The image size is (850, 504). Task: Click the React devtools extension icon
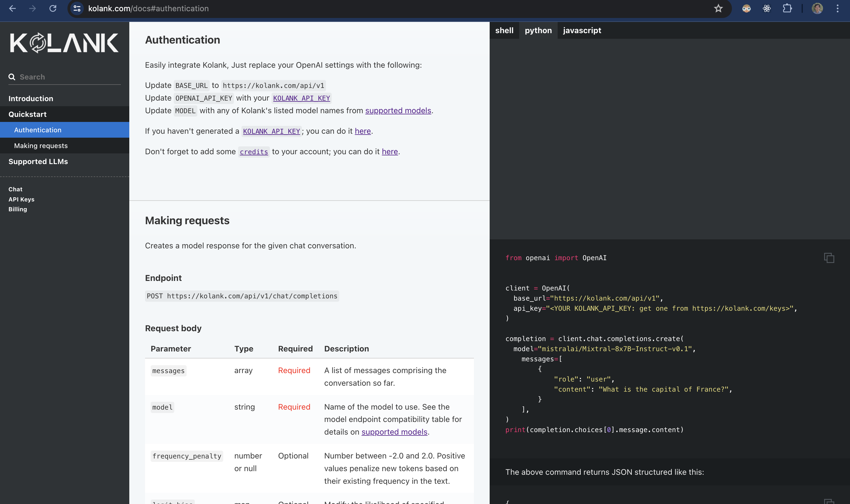click(767, 8)
